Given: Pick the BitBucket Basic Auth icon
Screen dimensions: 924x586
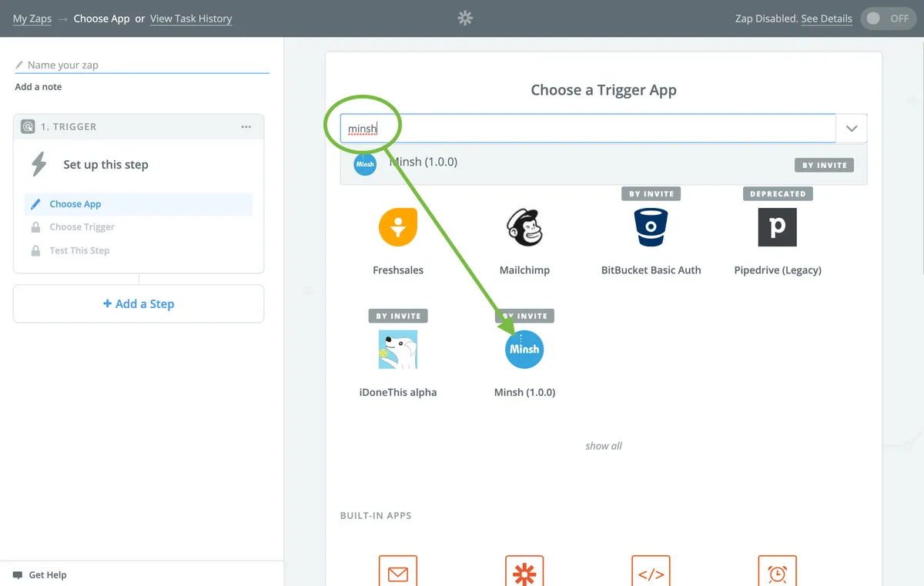Looking at the screenshot, I should click(651, 227).
